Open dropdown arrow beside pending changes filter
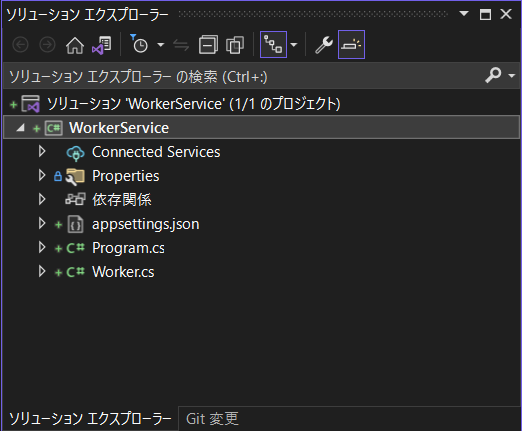The image size is (522, 431). [x=161, y=45]
